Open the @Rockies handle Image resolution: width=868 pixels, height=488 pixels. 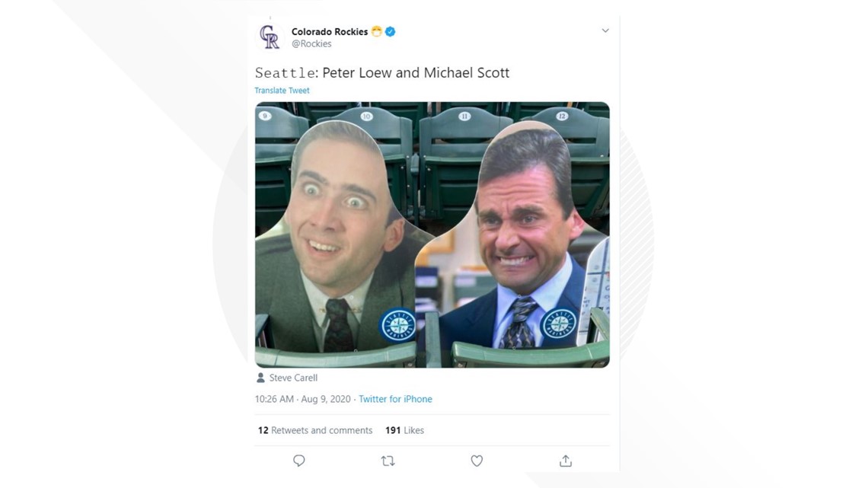[x=311, y=43]
